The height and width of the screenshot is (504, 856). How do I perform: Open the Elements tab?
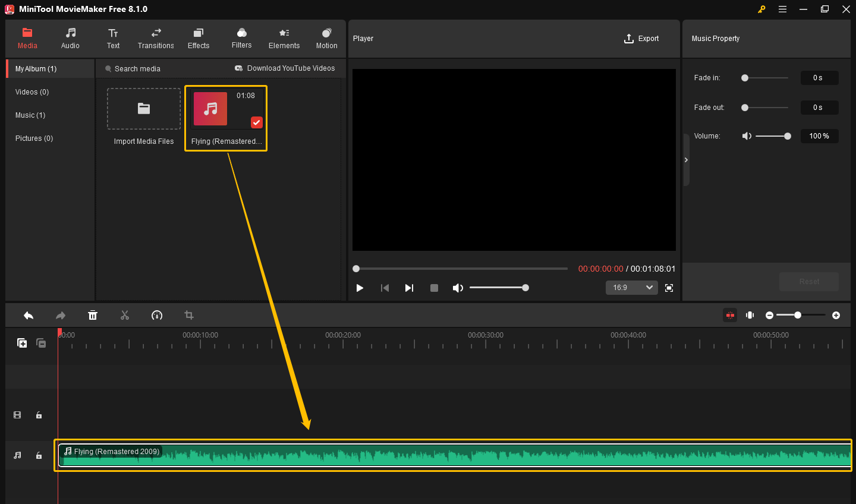[284, 39]
